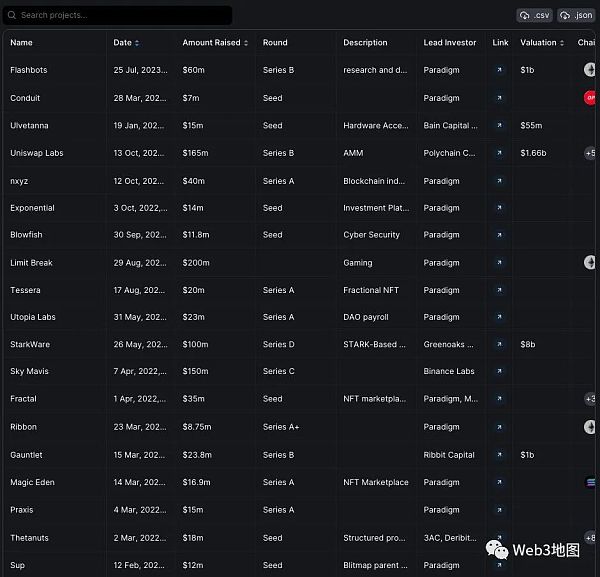Download the table as .csv
This screenshot has width=600, height=577.
pyautogui.click(x=535, y=15)
